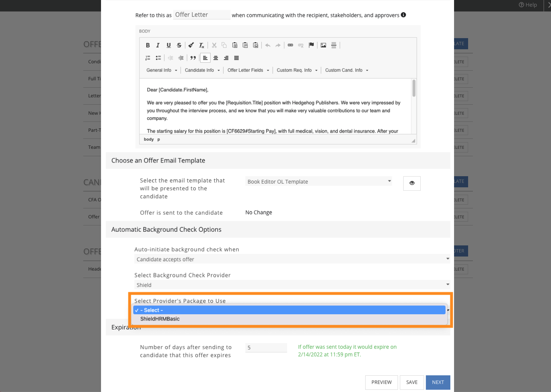
Task: Preview email template with eye icon
Action: pyautogui.click(x=412, y=183)
